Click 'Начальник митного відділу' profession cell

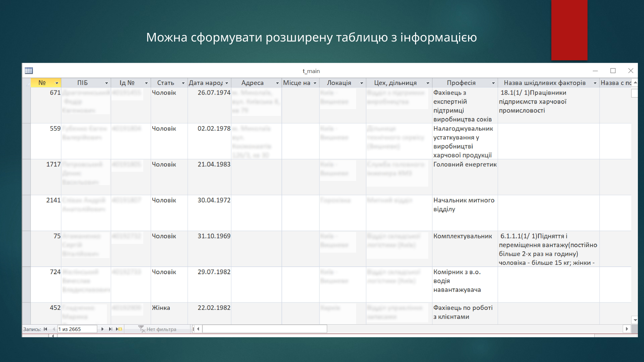click(465, 213)
